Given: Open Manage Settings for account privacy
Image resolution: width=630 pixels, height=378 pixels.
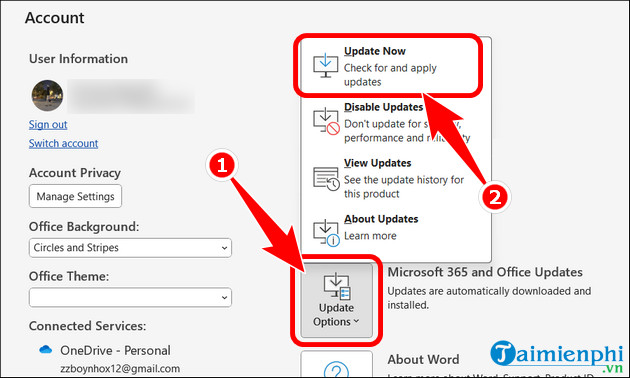Looking at the screenshot, I should [x=75, y=196].
